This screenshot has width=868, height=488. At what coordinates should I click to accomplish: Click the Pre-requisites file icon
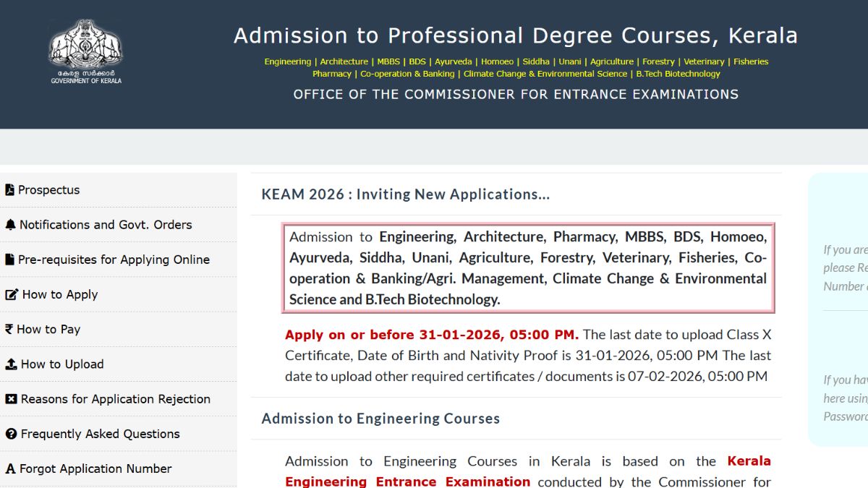(x=9, y=260)
